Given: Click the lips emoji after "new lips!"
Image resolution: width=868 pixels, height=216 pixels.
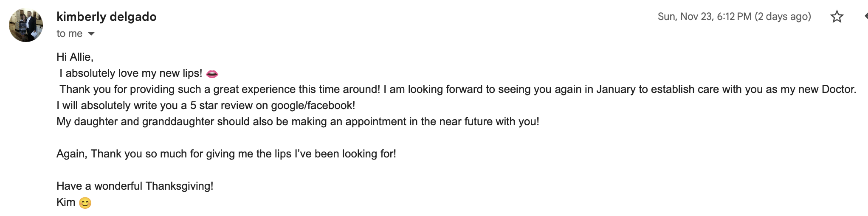Looking at the screenshot, I should (212, 74).
